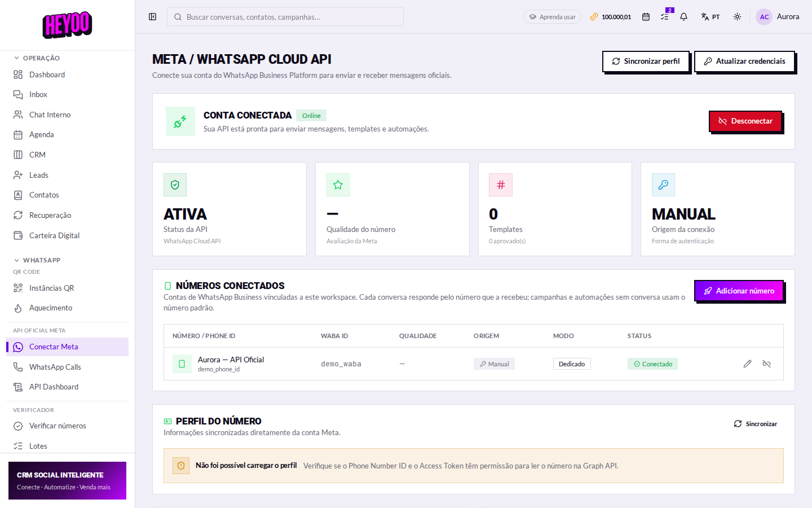Open the task checklist icon with badge 2
The width and height of the screenshot is (812, 508).
tap(665, 17)
